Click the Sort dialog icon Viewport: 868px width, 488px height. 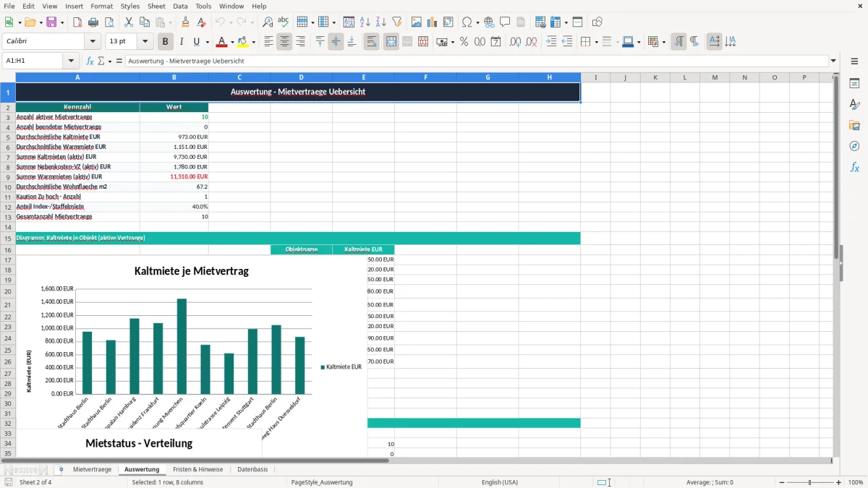(x=349, y=22)
